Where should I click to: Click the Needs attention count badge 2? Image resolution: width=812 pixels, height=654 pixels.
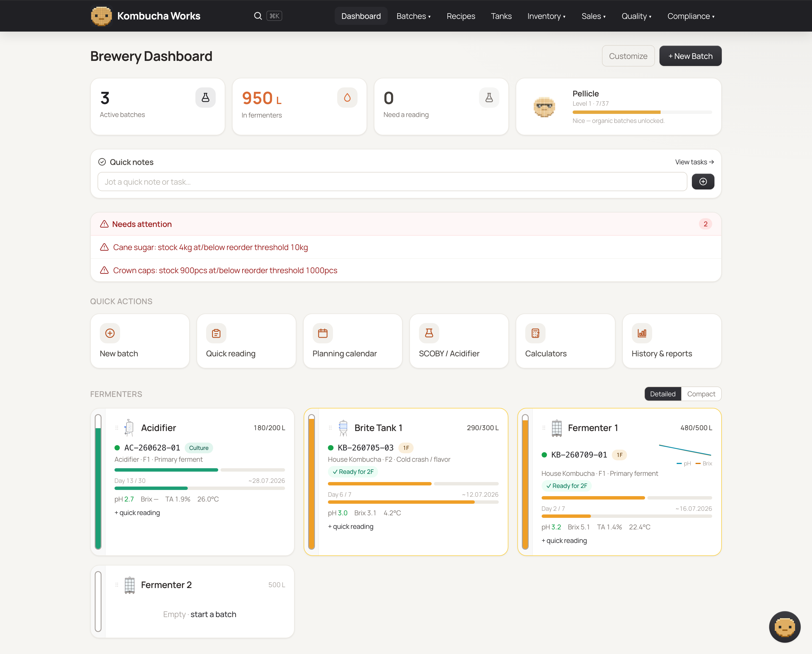coord(705,224)
